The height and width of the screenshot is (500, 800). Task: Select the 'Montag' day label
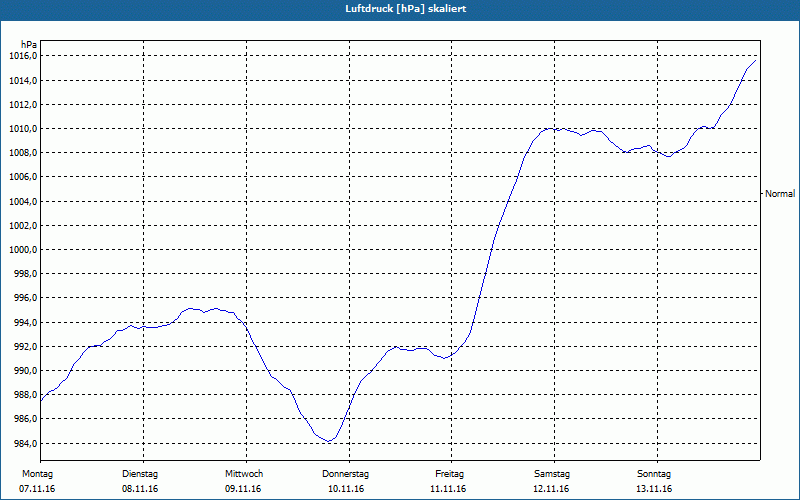(x=37, y=474)
